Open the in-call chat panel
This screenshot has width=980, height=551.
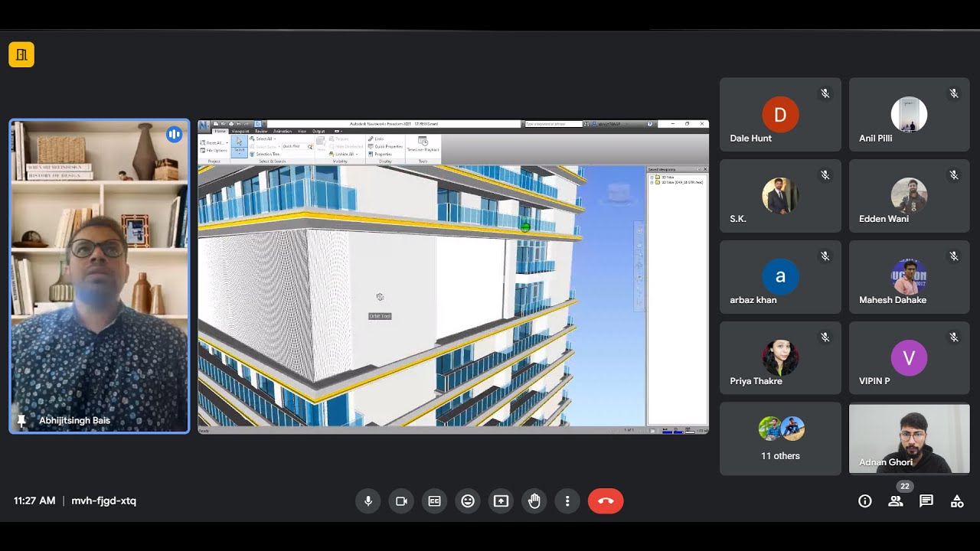(x=926, y=501)
